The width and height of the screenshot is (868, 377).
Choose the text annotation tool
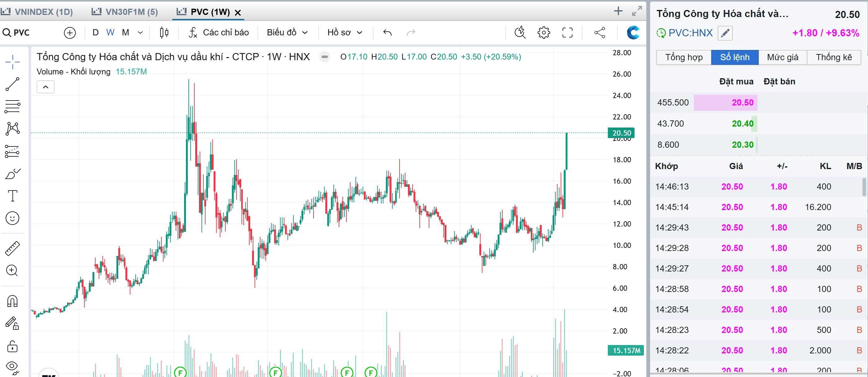click(x=12, y=196)
